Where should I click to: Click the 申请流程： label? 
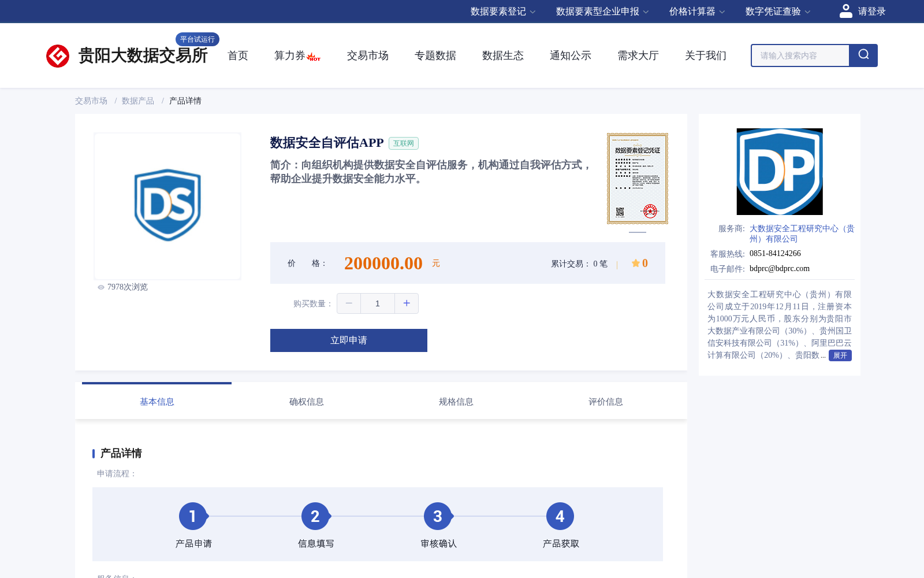tap(117, 473)
